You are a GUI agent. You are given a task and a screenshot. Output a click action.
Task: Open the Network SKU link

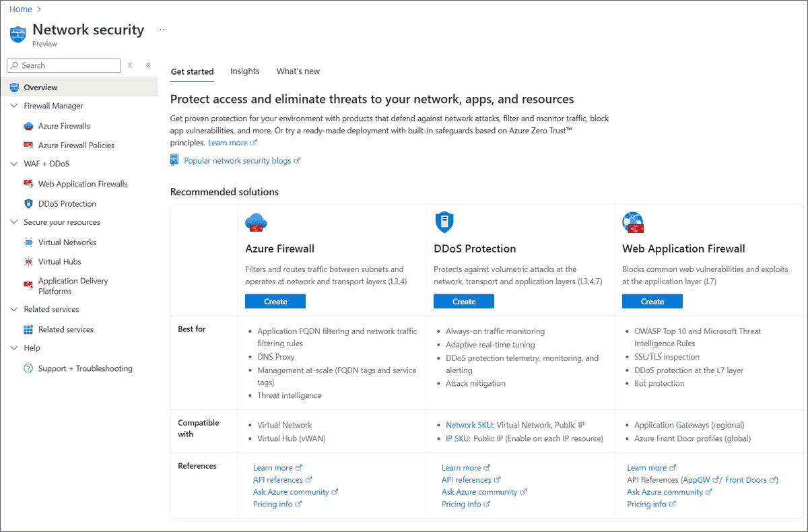click(x=469, y=425)
